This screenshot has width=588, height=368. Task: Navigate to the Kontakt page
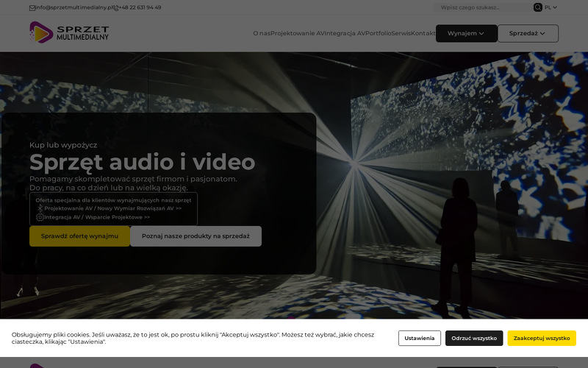[423, 33]
